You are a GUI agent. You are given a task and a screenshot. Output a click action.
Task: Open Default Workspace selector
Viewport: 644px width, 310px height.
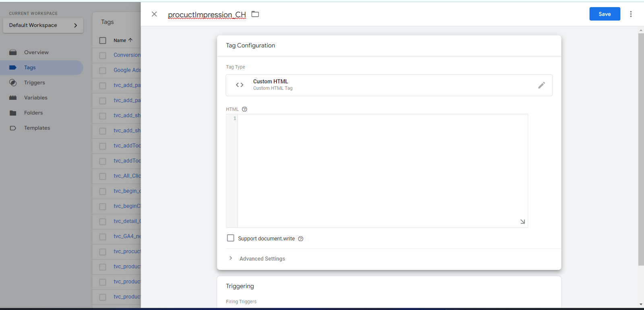click(x=43, y=25)
